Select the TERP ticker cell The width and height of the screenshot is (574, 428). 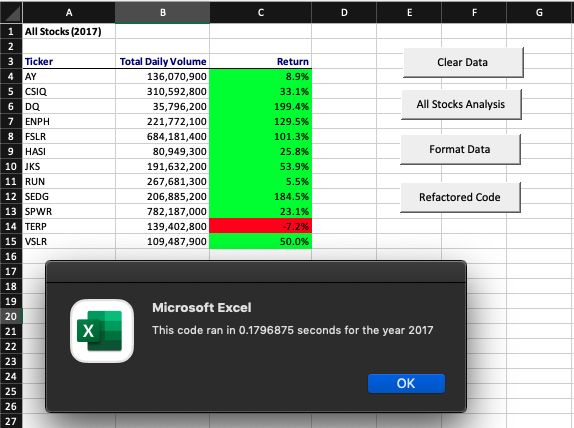tap(69, 227)
